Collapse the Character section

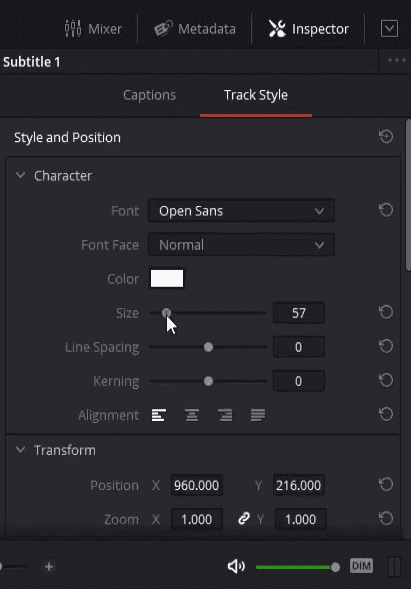click(21, 175)
